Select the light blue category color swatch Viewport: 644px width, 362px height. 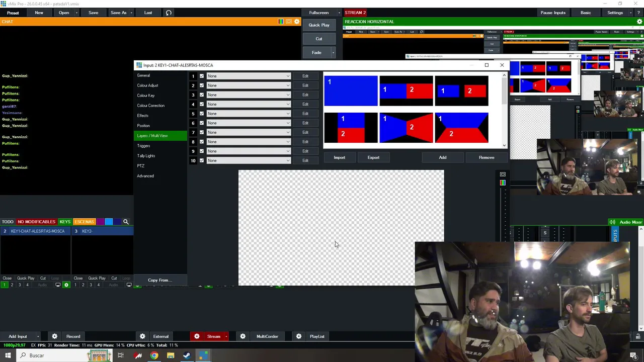click(109, 222)
